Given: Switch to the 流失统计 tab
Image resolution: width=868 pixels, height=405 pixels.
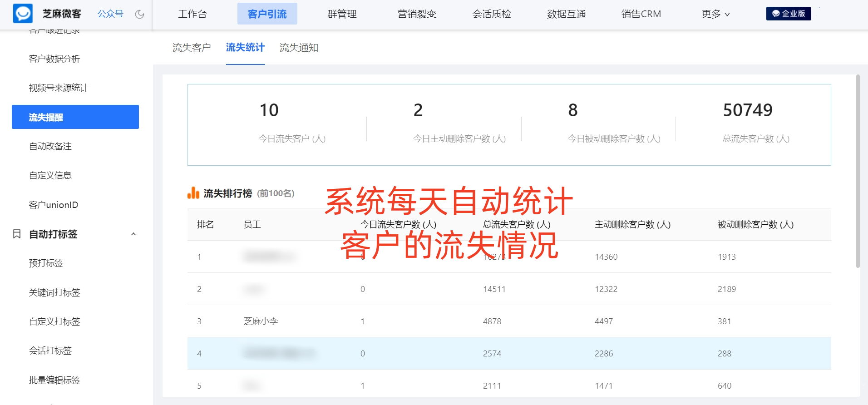Looking at the screenshot, I should (245, 47).
